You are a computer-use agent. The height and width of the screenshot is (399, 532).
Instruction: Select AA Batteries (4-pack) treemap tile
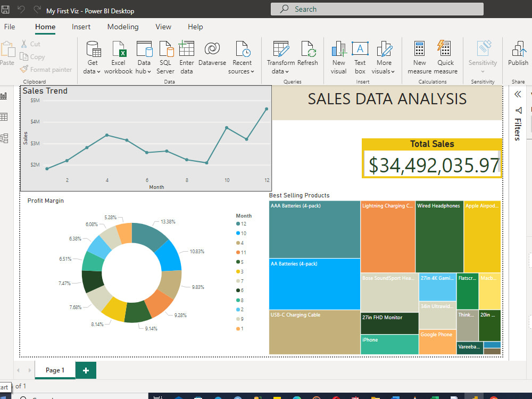coord(314,284)
